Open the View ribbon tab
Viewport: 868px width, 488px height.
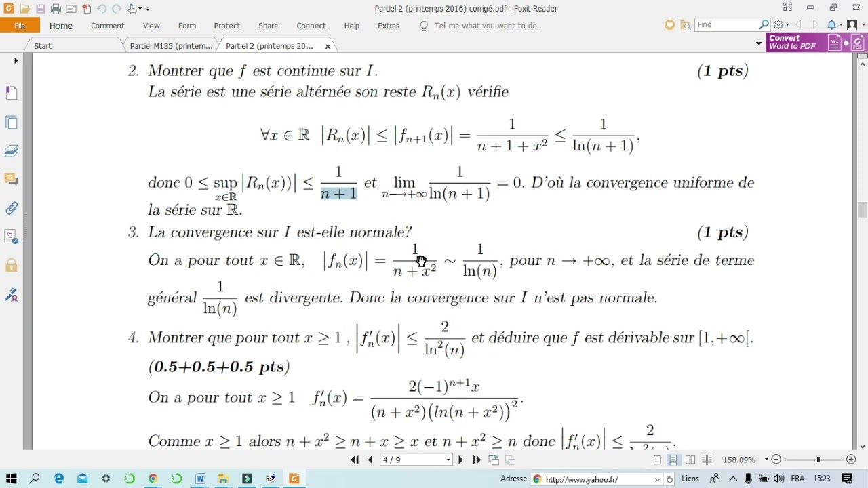click(151, 26)
